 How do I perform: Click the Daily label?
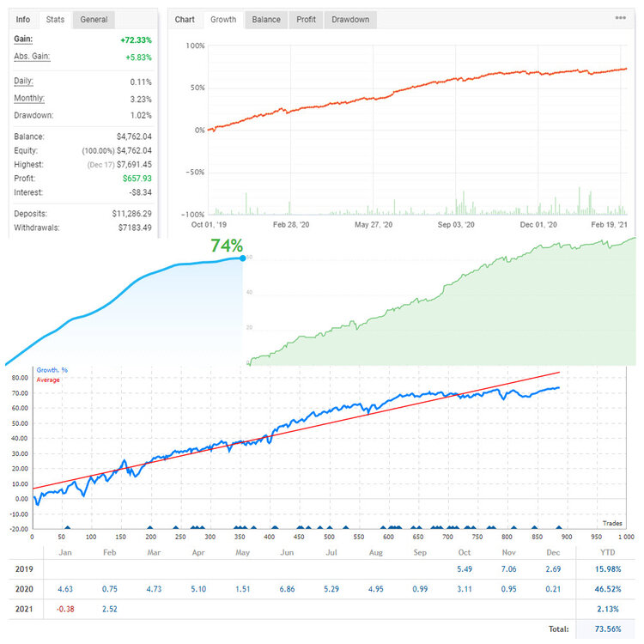pos(23,81)
